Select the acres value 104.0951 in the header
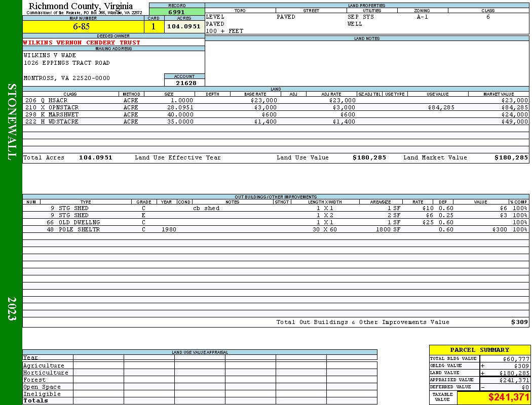Image resolution: width=532 pixels, height=405 pixels. (x=184, y=26)
